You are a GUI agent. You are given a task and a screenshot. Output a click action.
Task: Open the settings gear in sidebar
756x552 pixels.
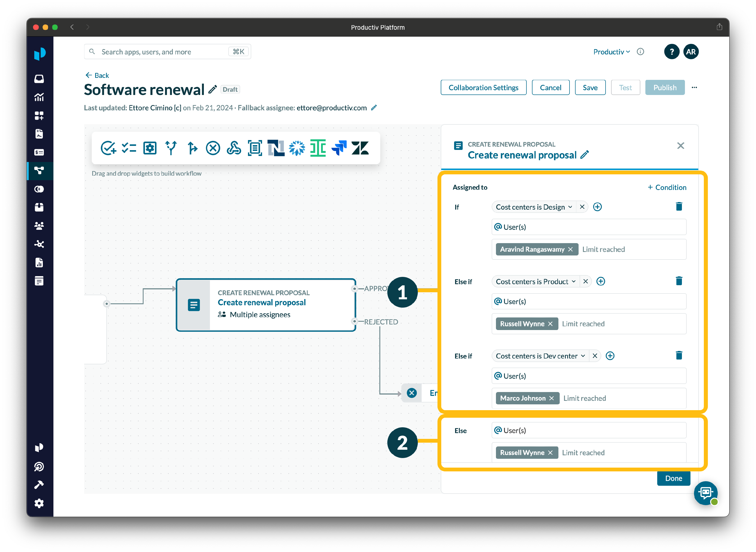(39, 503)
